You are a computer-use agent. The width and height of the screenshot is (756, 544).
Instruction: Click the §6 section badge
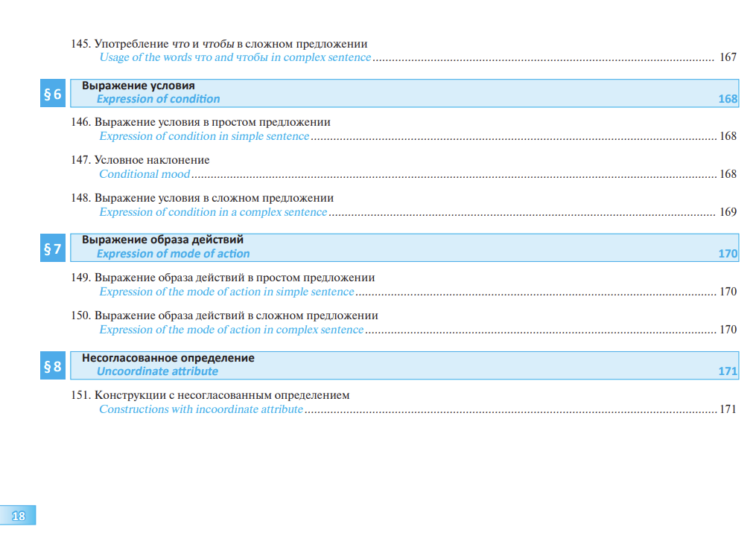point(53,94)
